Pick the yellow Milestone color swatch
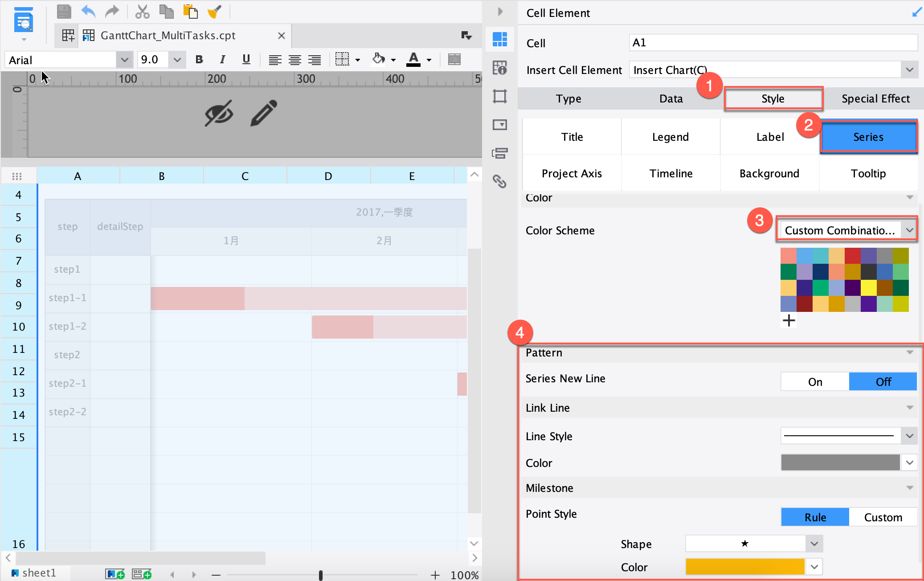Screen dimensions: 924x581 point(744,566)
